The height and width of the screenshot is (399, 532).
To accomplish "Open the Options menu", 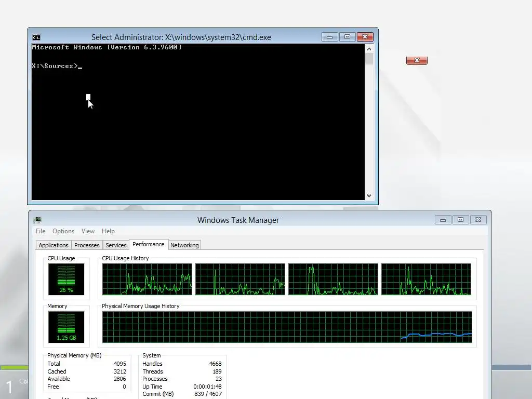I will [x=63, y=231].
